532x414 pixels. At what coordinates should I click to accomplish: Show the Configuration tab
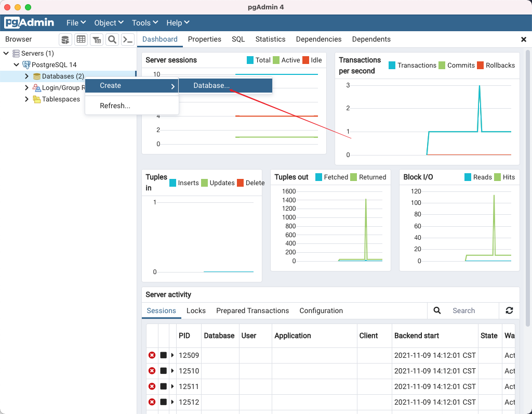point(321,310)
